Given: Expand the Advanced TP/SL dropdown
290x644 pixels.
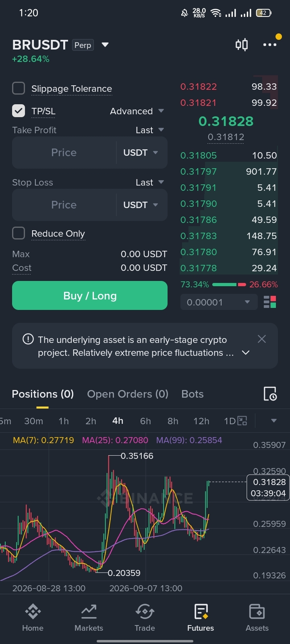Looking at the screenshot, I should coord(137,111).
